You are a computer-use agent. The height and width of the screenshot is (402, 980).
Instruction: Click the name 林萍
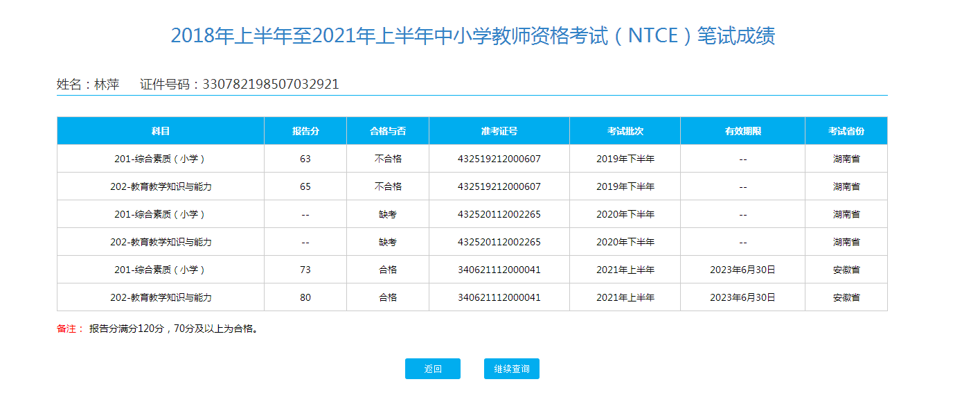[107, 85]
